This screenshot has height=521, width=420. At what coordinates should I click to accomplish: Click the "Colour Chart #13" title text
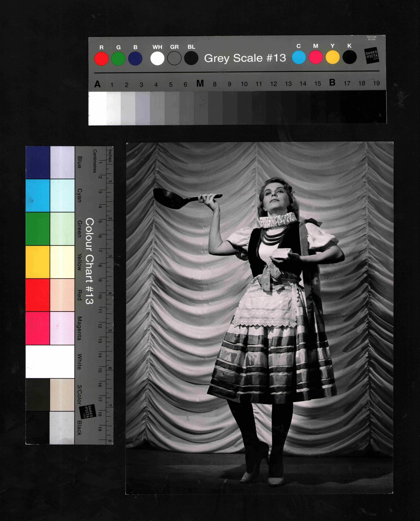[89, 261]
